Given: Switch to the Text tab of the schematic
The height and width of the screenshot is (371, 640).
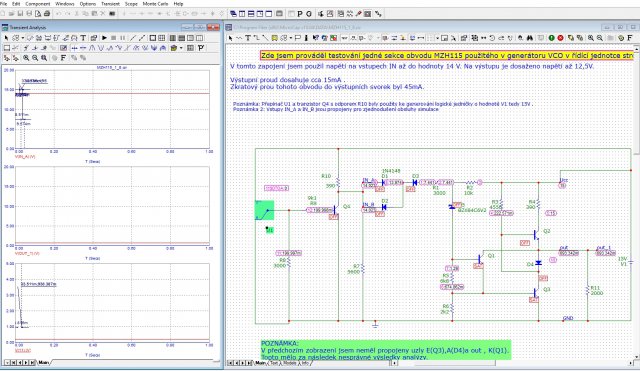Looking at the screenshot, I should click(x=274, y=362).
